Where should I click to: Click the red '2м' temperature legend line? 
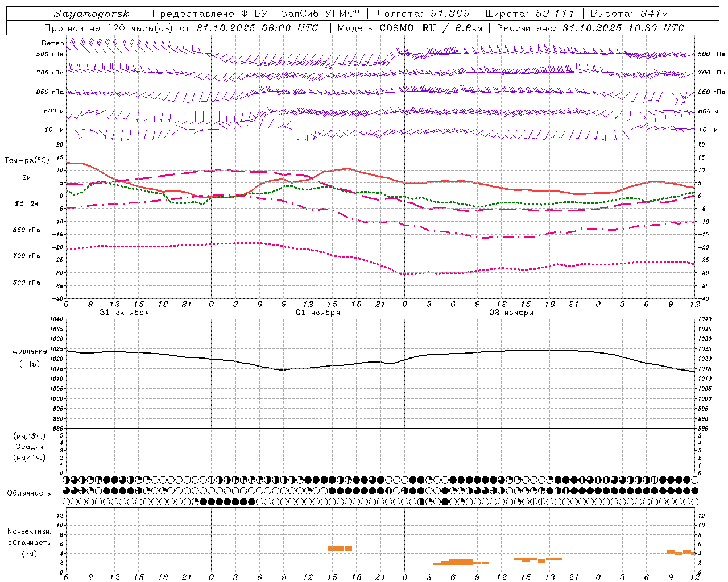(26, 184)
